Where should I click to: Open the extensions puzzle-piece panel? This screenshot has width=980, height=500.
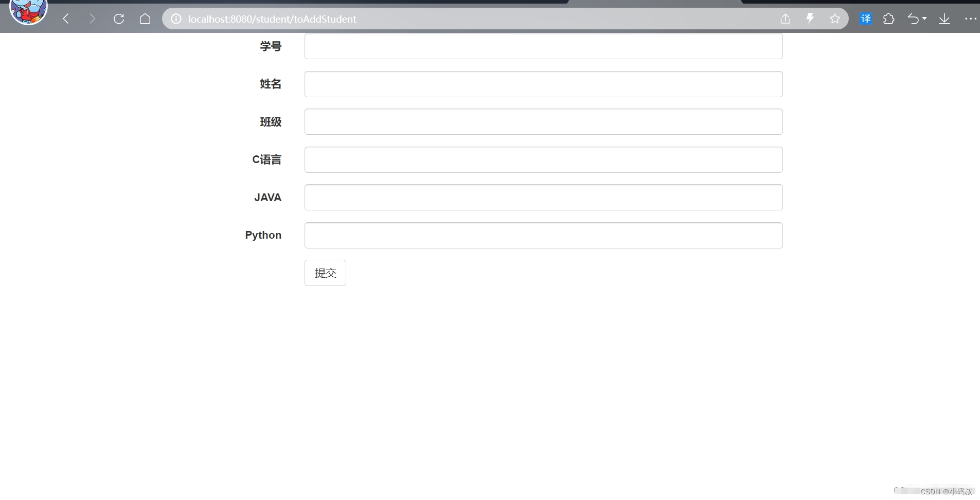[889, 19]
